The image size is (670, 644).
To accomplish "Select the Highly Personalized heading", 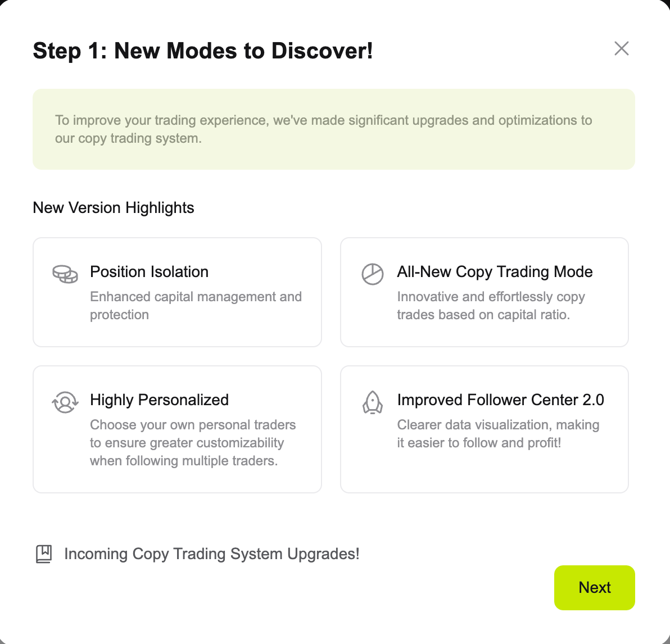I will 159,400.
